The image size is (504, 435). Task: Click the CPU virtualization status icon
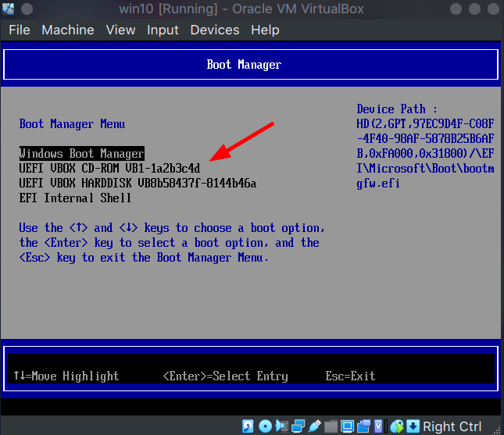click(x=378, y=426)
